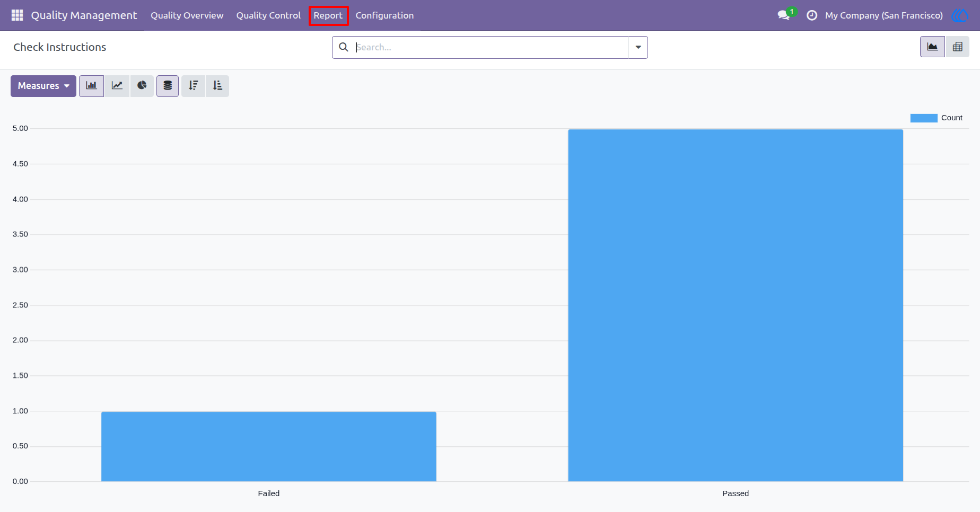980x512 pixels.
Task: Sort bars in ascending order
Action: (x=217, y=86)
